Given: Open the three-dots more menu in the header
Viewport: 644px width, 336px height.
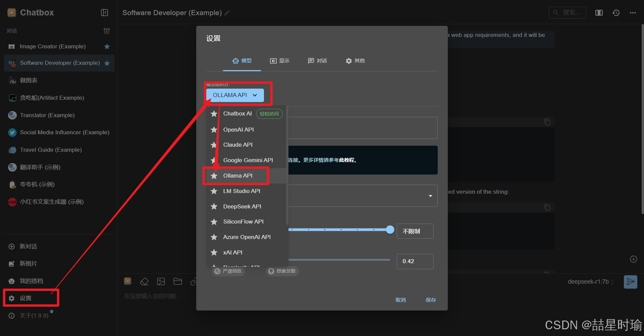Looking at the screenshot, I should (x=633, y=13).
